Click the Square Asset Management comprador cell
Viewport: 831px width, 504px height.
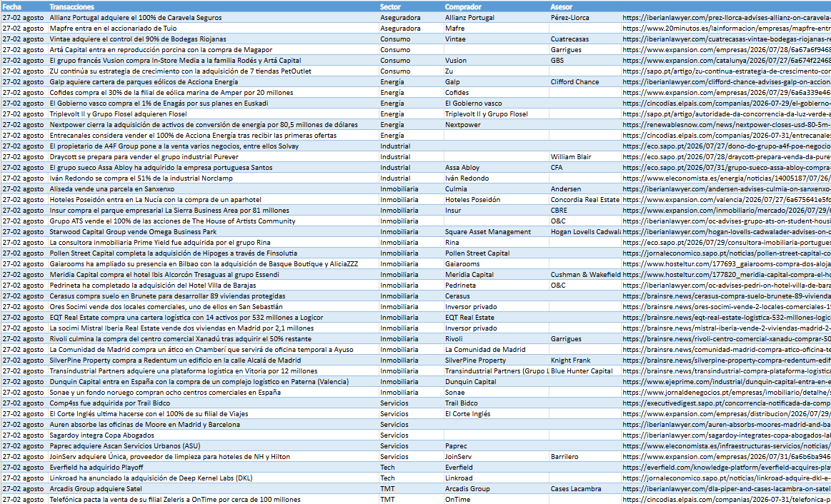496,232
